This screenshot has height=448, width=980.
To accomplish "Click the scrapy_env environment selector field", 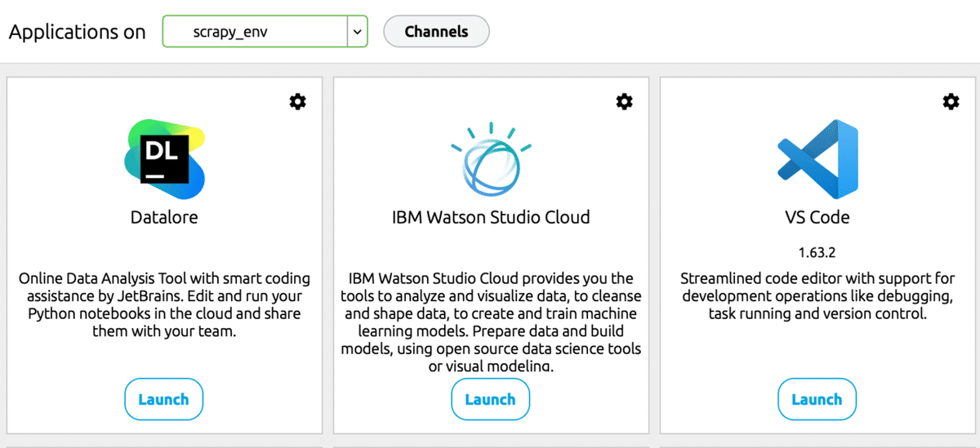I will (255, 32).
